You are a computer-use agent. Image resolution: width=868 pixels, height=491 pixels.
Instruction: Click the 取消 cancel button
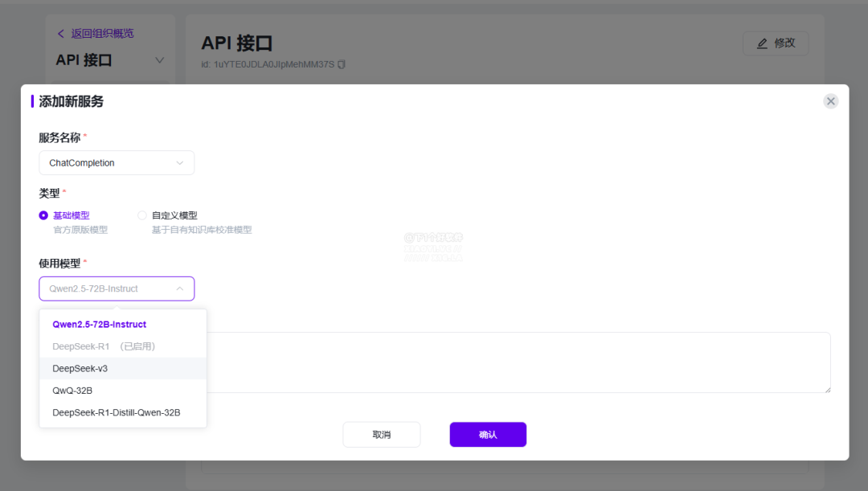[382, 435]
